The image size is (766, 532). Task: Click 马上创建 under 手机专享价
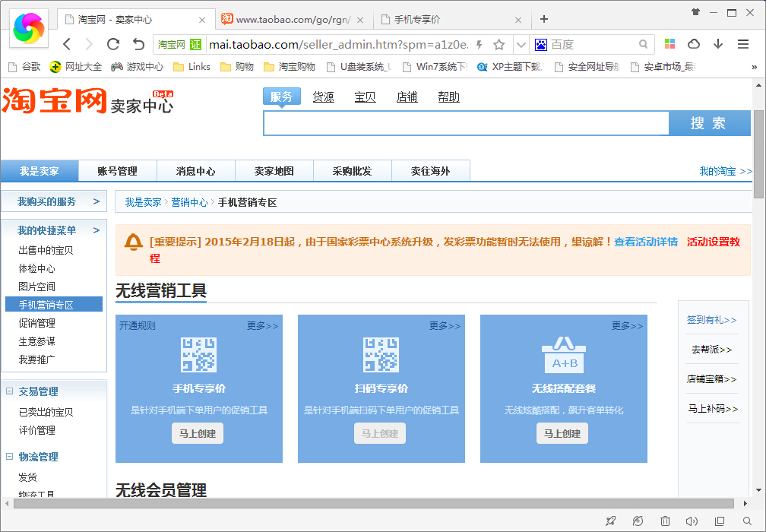(x=198, y=433)
